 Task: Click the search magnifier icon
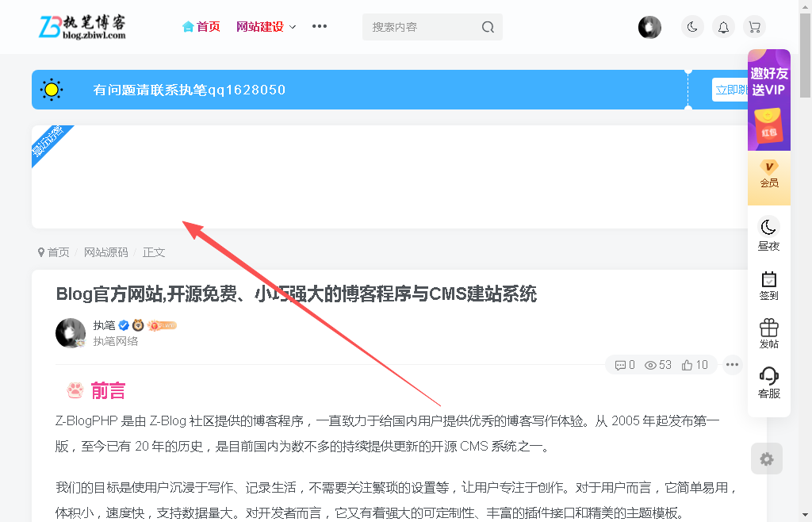pos(487,26)
